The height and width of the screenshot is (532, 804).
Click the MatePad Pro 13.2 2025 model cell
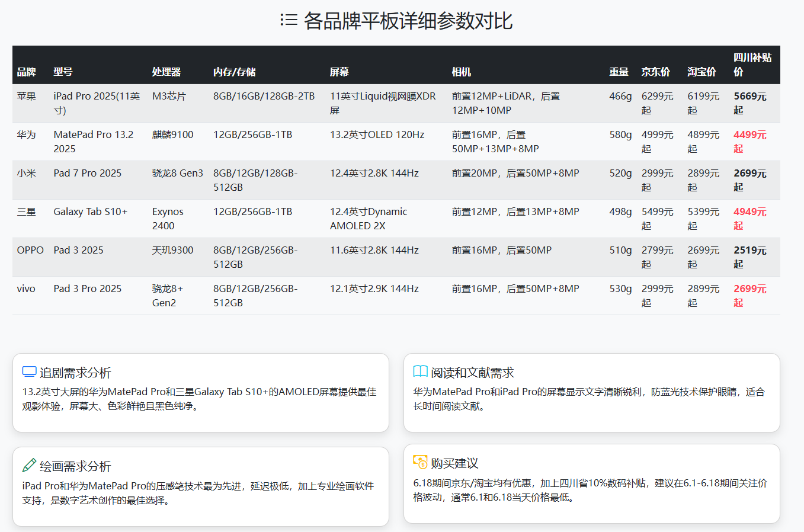point(94,142)
